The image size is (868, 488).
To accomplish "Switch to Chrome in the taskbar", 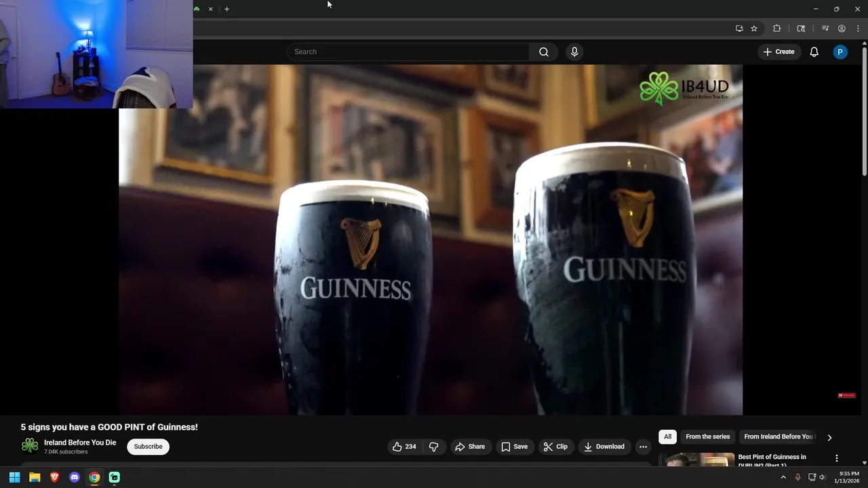I will click(x=94, y=477).
